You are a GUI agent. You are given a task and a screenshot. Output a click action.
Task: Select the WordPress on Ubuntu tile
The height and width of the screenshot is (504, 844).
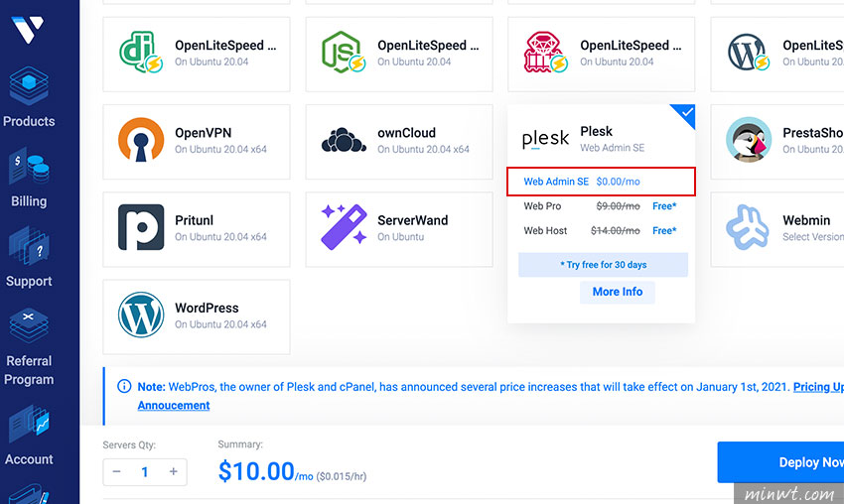click(197, 316)
